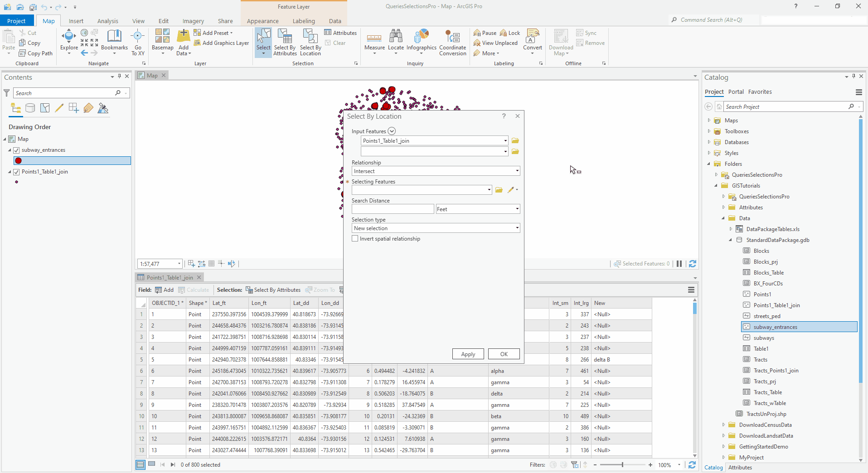Screen dimensions: 868x473
Task: Click the Search Distance input field
Action: (x=393, y=209)
